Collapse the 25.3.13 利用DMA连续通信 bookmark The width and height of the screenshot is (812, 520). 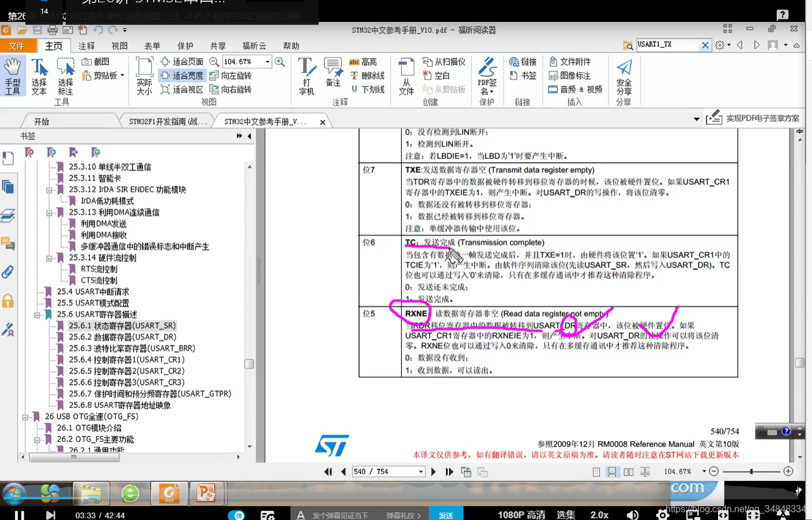(49, 213)
